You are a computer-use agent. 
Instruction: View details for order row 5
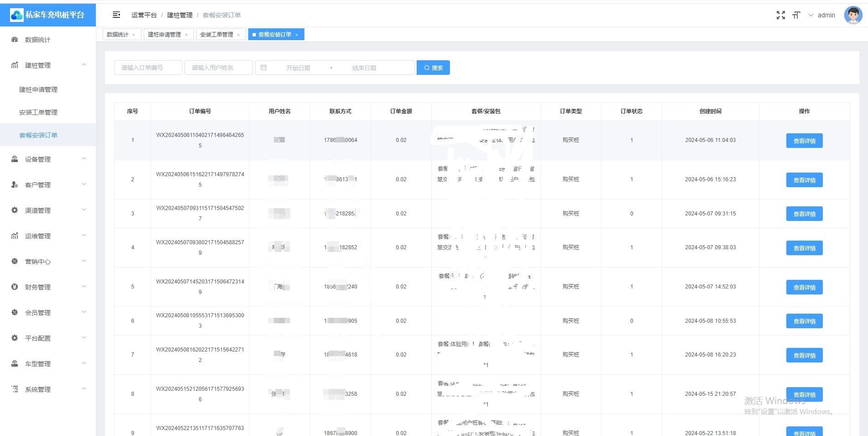[x=804, y=287]
